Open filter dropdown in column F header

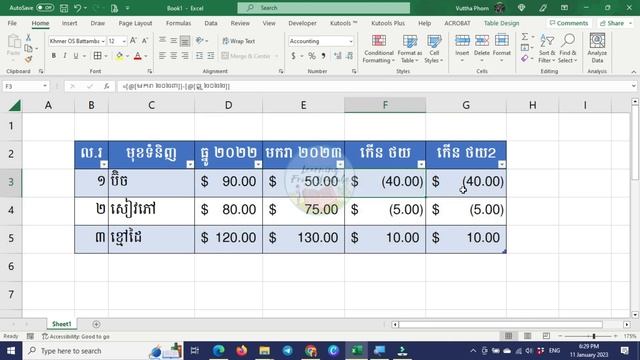421,164
